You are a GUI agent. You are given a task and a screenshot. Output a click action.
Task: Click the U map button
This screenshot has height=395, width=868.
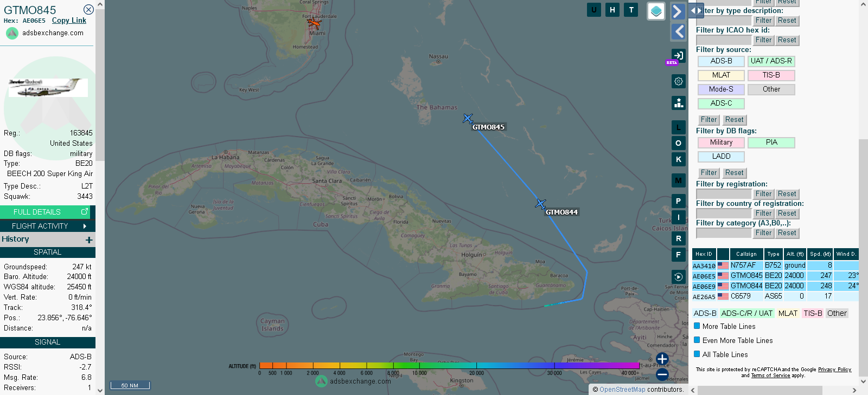(594, 10)
